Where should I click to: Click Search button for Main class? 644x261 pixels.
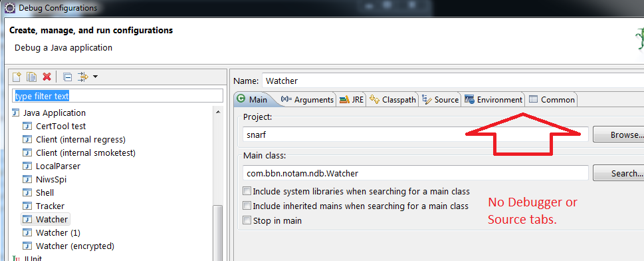coord(619,173)
